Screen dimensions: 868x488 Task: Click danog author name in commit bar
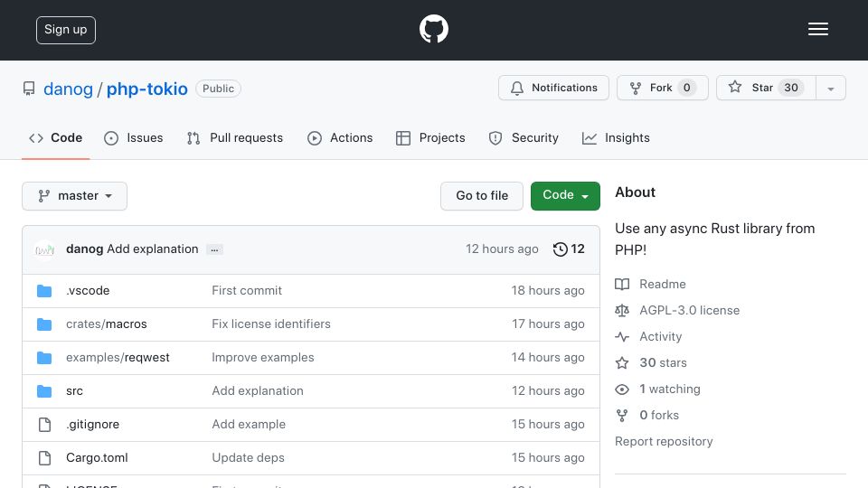pyautogui.click(x=85, y=249)
